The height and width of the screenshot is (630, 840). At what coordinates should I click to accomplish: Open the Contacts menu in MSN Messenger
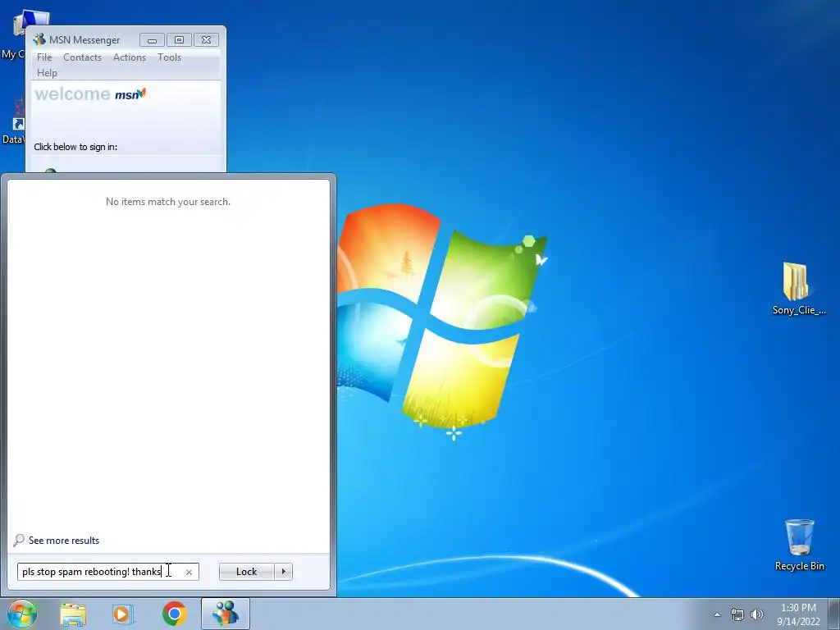pyautogui.click(x=82, y=57)
